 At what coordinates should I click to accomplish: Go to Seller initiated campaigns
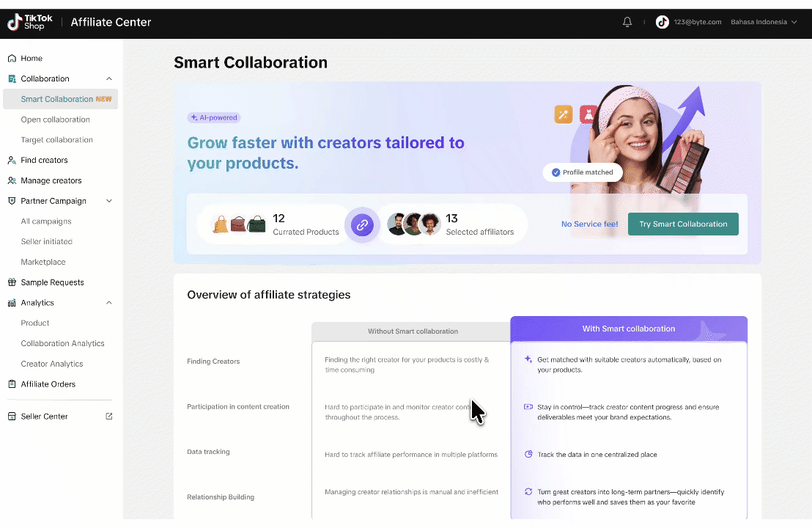click(47, 241)
